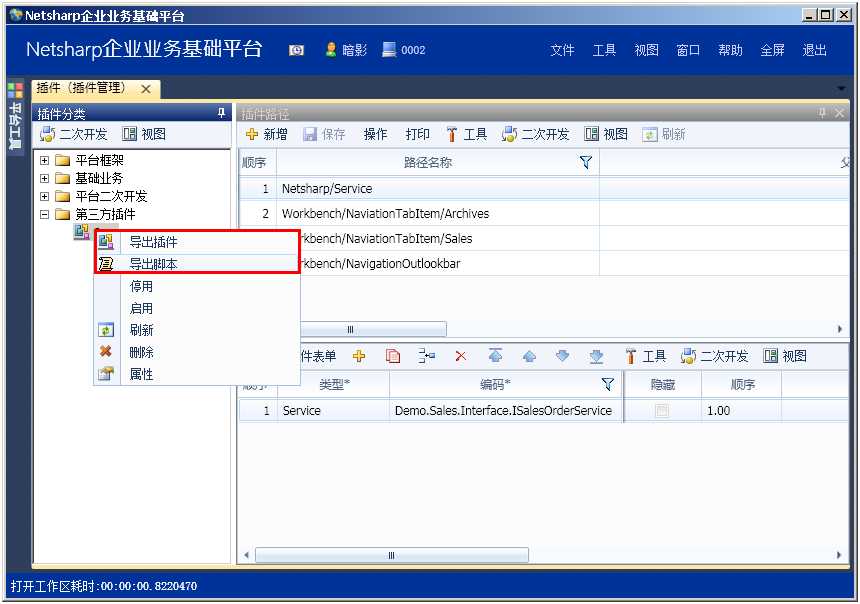Click the insert-node icon in lower toolbar
The width and height of the screenshot is (860, 604).
[x=426, y=357]
